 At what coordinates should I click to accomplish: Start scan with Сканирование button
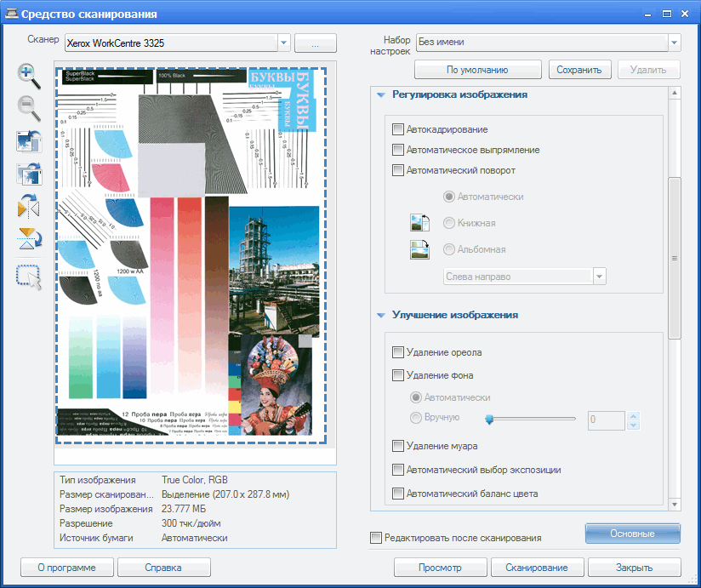[x=537, y=568]
